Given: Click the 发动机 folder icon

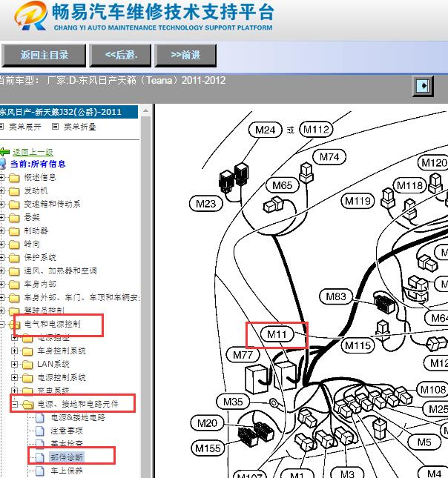Looking at the screenshot, I should pos(14,191).
